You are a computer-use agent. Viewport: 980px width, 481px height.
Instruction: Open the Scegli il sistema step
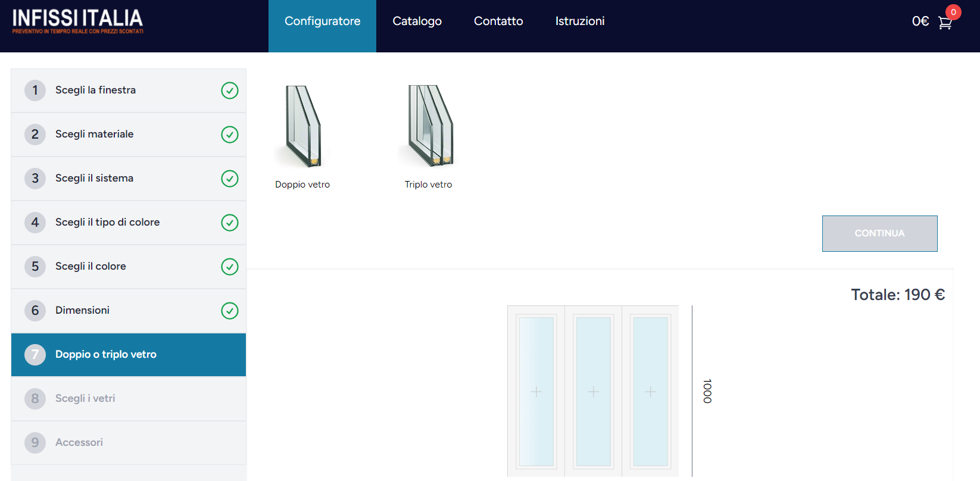[x=94, y=179]
